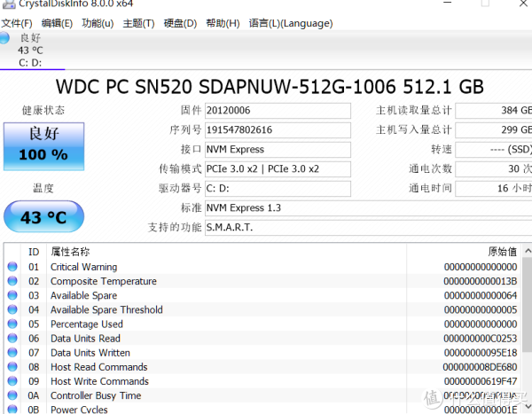Open the 编辑(E) menu
This screenshot has width=532, height=414.
point(57,23)
